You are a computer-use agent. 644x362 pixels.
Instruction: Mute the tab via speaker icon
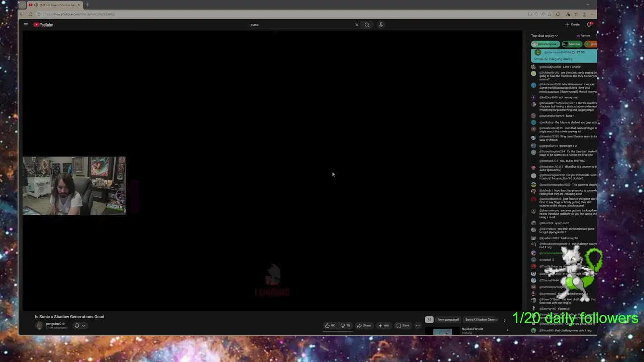pyautogui.click(x=36, y=5)
